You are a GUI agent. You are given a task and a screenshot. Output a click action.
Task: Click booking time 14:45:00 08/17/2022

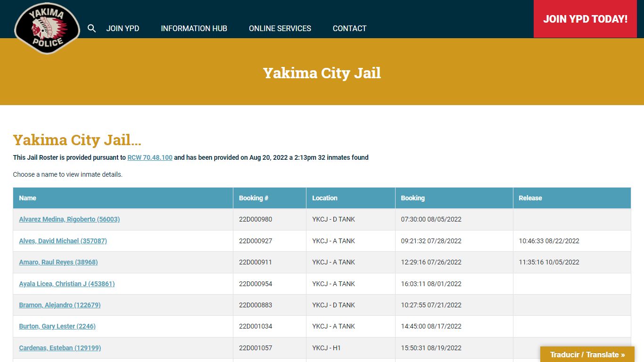431,326
